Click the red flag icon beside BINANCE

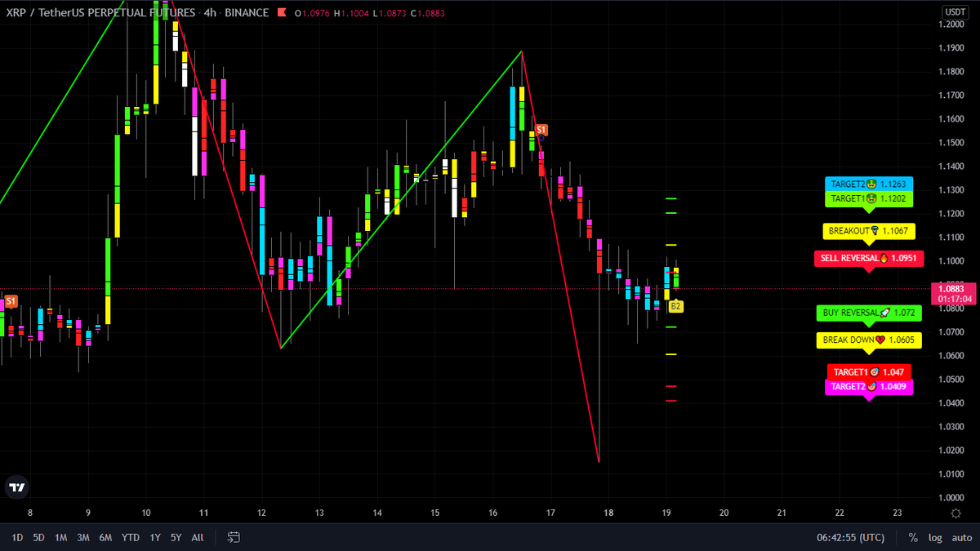click(x=282, y=13)
